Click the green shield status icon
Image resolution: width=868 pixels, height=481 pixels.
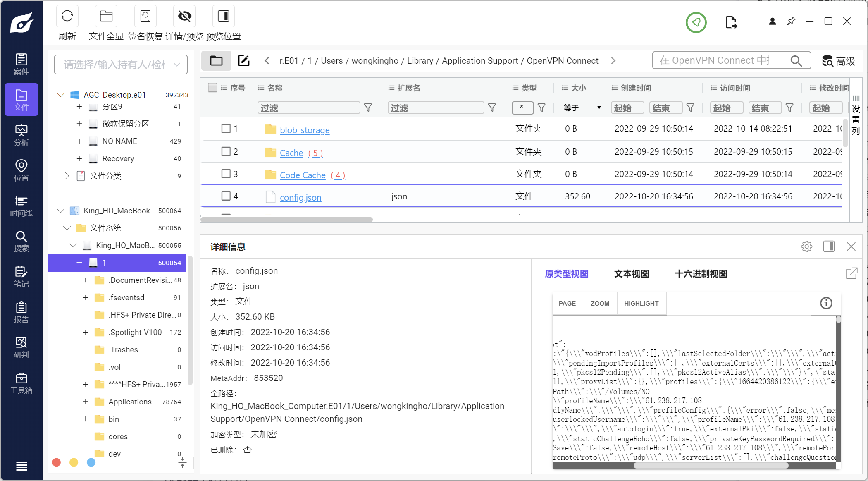coord(696,22)
